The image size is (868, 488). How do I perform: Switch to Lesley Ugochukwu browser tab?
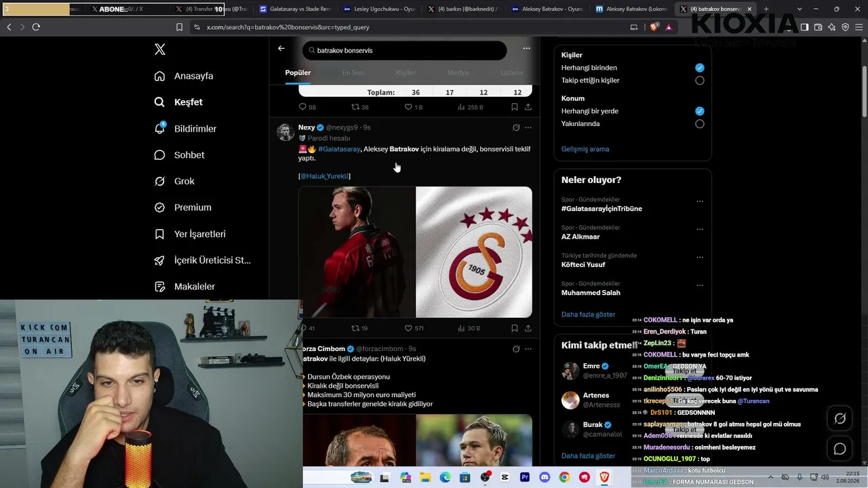tap(379, 9)
